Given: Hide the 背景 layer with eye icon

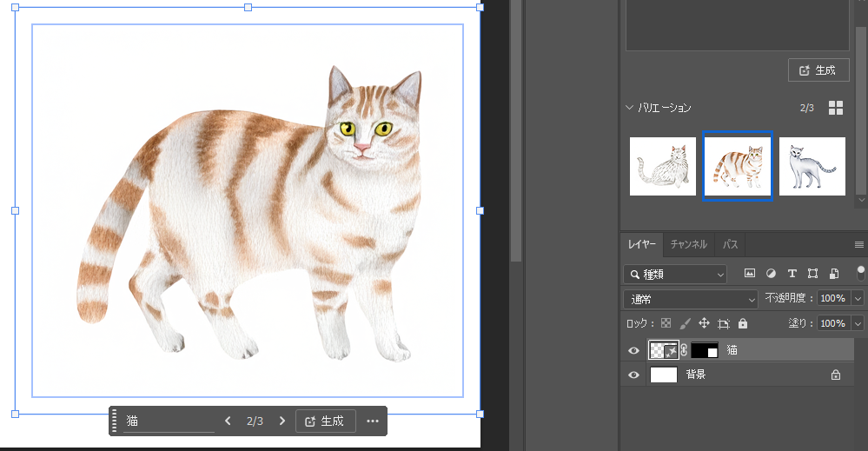Looking at the screenshot, I should (x=634, y=375).
